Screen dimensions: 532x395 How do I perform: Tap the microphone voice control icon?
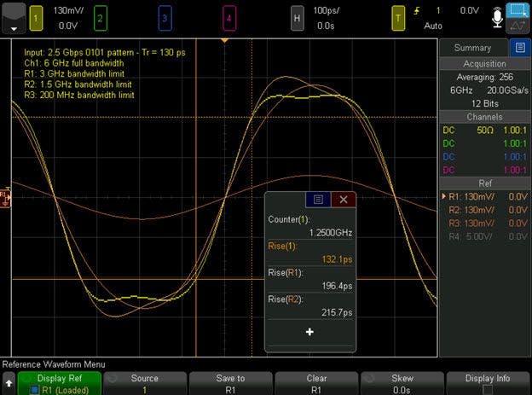point(497,19)
